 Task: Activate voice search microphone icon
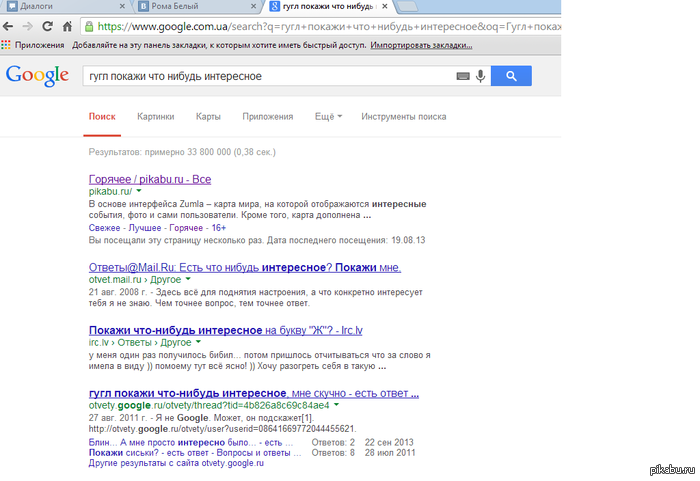[480, 76]
